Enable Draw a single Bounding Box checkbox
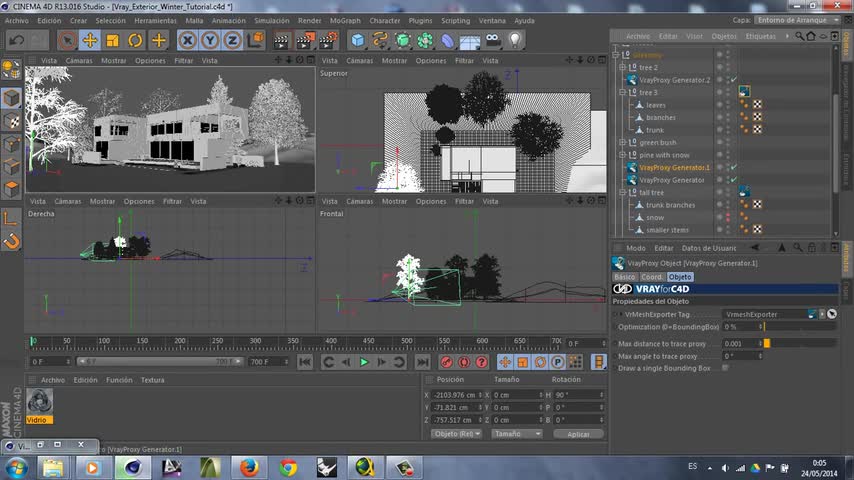Image resolution: width=854 pixels, height=480 pixels. point(725,368)
